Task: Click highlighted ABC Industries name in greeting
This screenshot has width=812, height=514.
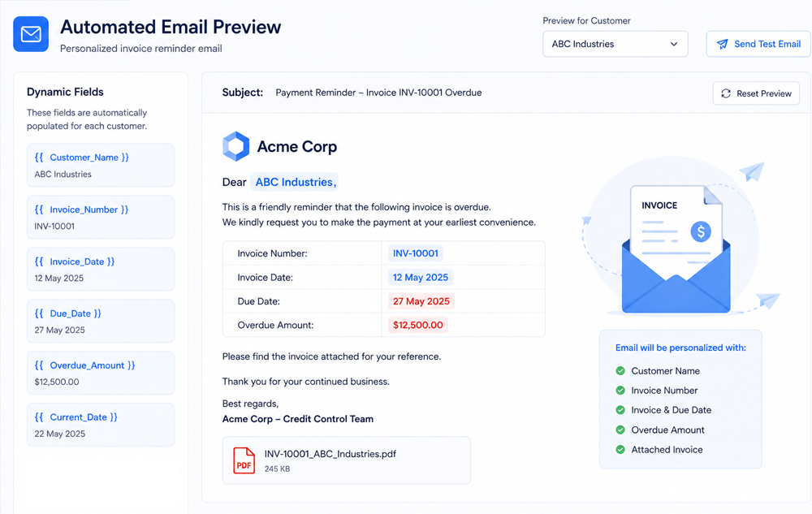Action: coord(295,182)
